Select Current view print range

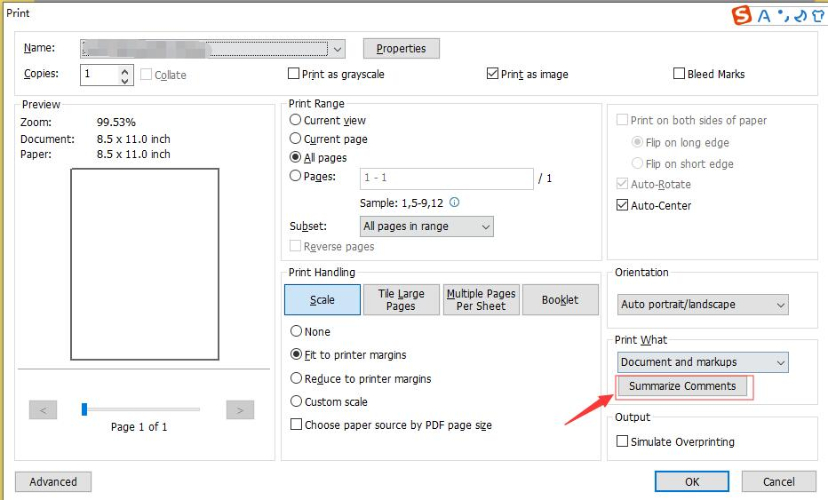pyautogui.click(x=295, y=120)
